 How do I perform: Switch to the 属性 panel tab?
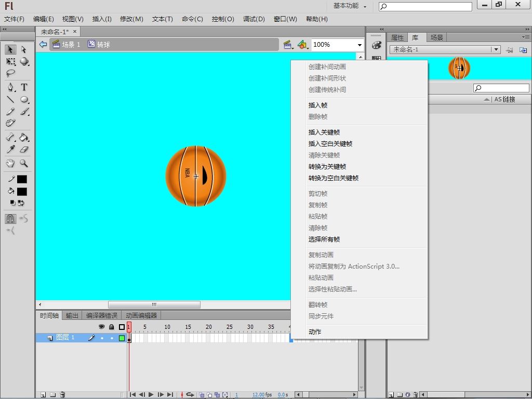[x=397, y=37]
